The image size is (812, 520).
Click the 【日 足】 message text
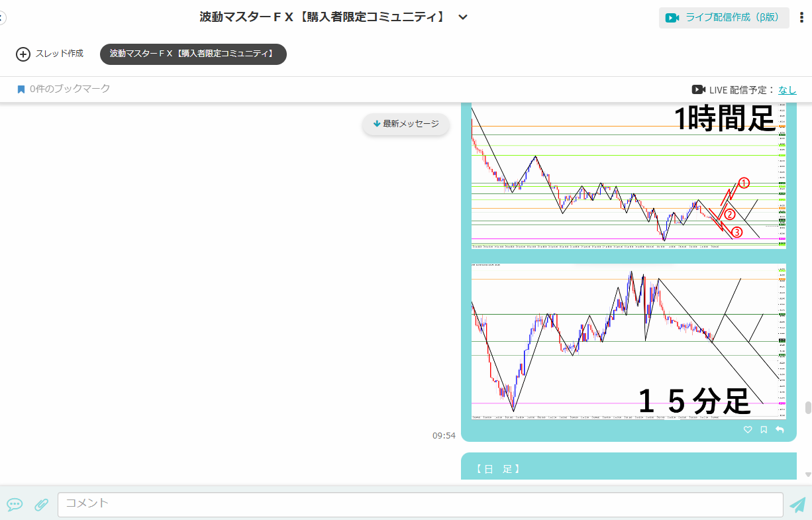coord(499,469)
